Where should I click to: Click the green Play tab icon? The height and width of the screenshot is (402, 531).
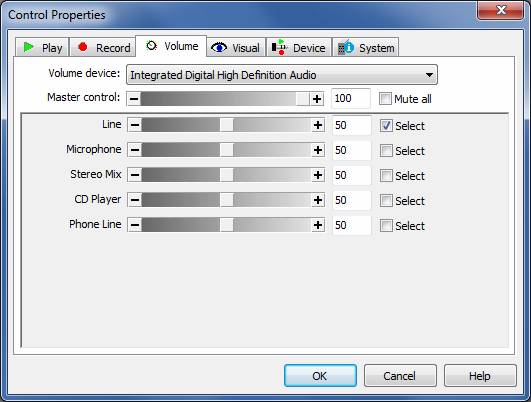tap(28, 47)
